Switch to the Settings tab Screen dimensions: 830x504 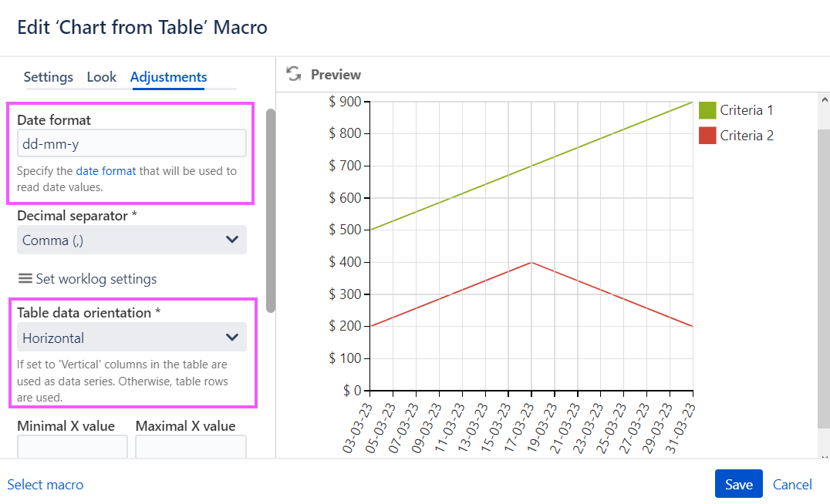tap(48, 77)
